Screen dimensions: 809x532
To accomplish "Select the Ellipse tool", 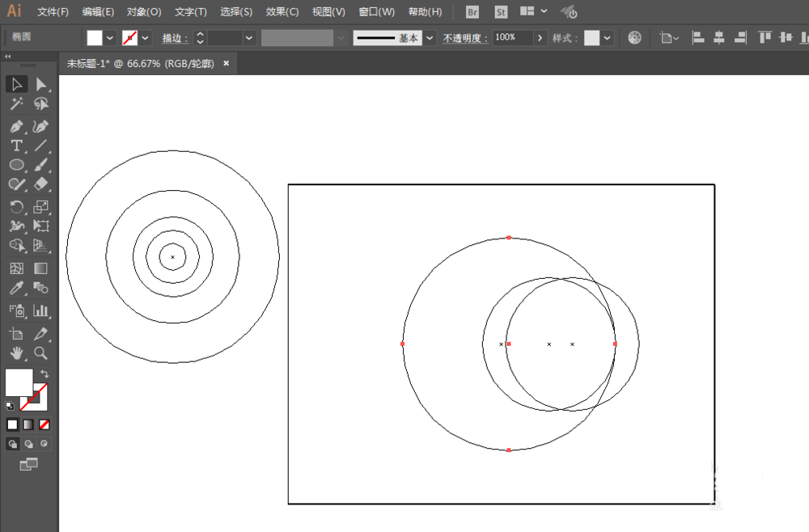I will (x=16, y=165).
